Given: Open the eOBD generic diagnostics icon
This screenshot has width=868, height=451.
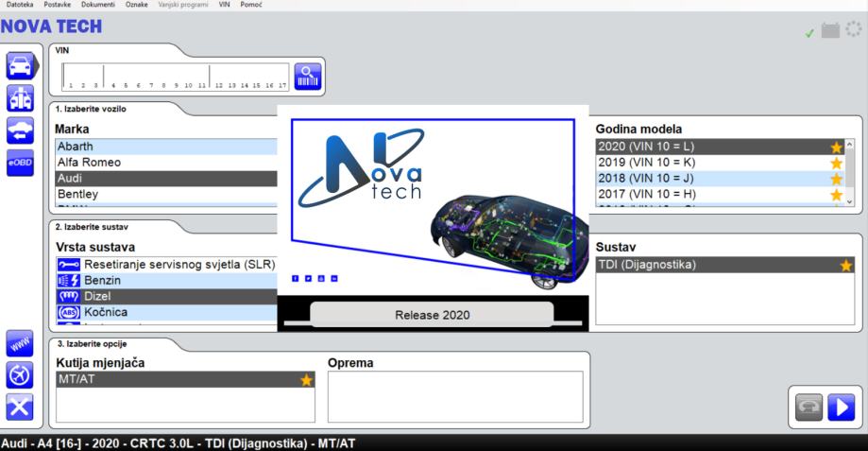Looking at the screenshot, I should point(21,163).
